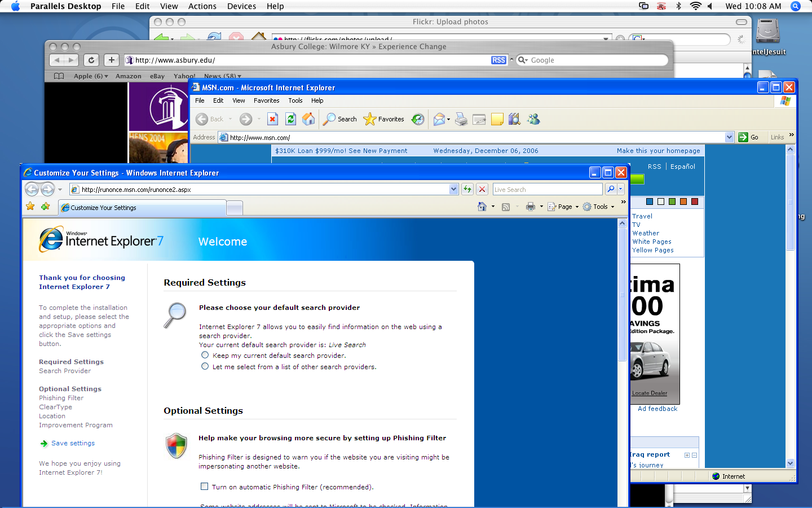
Task: Click the Edit icon in IE6 toolbar
Action: [x=479, y=119]
